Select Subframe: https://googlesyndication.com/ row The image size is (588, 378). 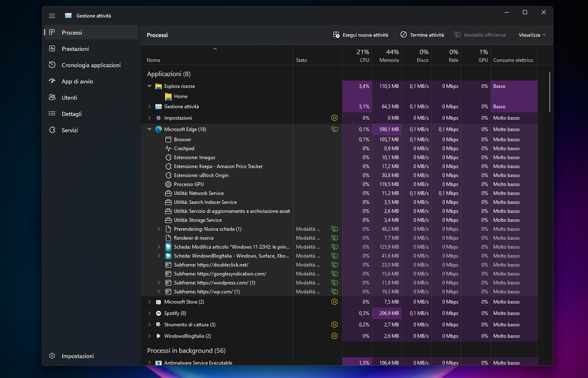click(x=339, y=274)
